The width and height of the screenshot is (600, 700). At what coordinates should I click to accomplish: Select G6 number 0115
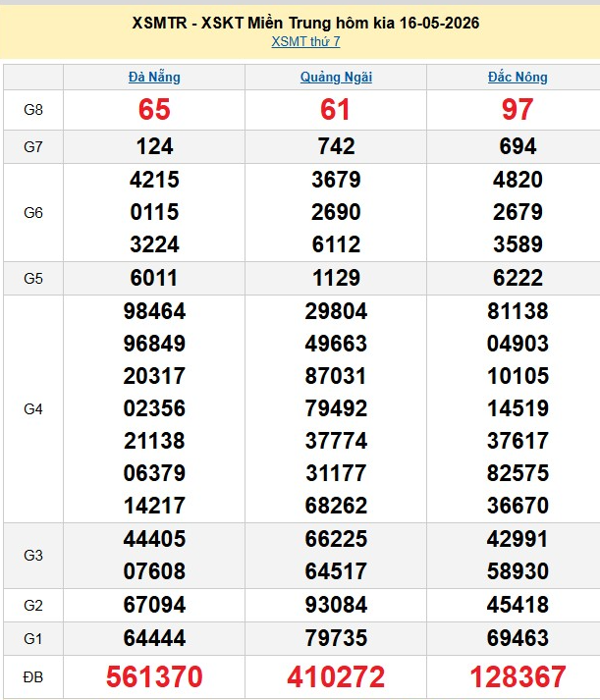click(154, 212)
